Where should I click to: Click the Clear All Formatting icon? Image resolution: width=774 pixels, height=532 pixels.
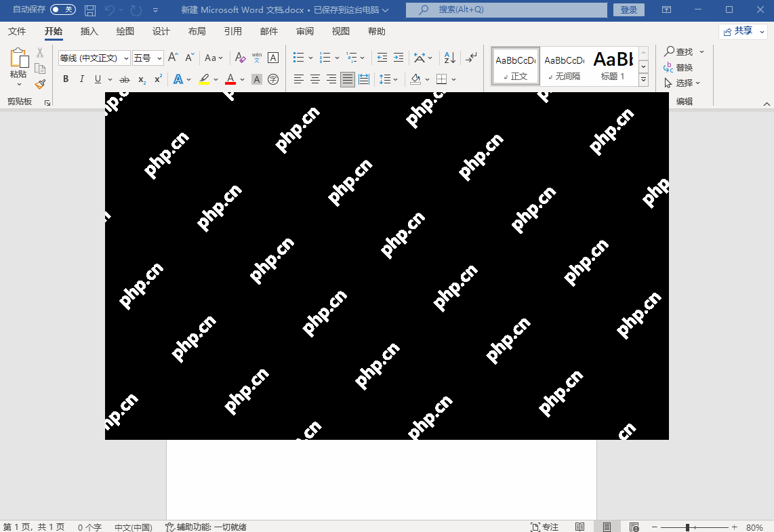[240, 58]
